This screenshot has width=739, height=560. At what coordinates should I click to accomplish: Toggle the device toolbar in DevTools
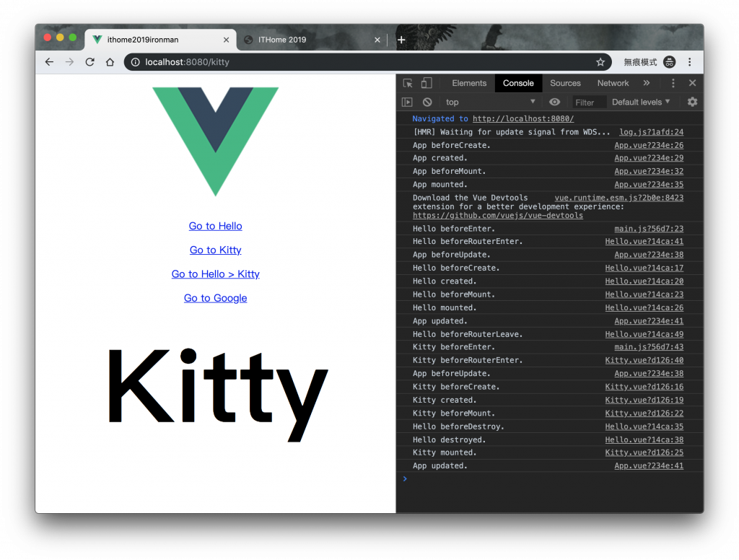427,83
